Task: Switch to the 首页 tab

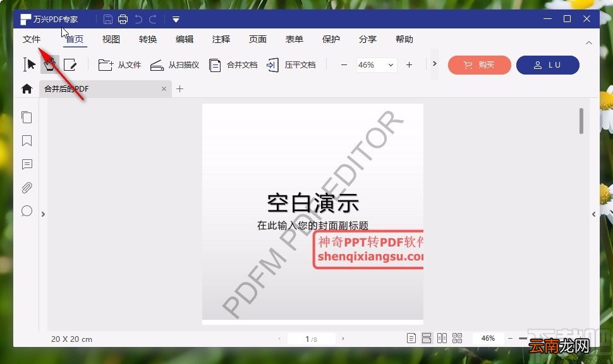Action: click(75, 39)
